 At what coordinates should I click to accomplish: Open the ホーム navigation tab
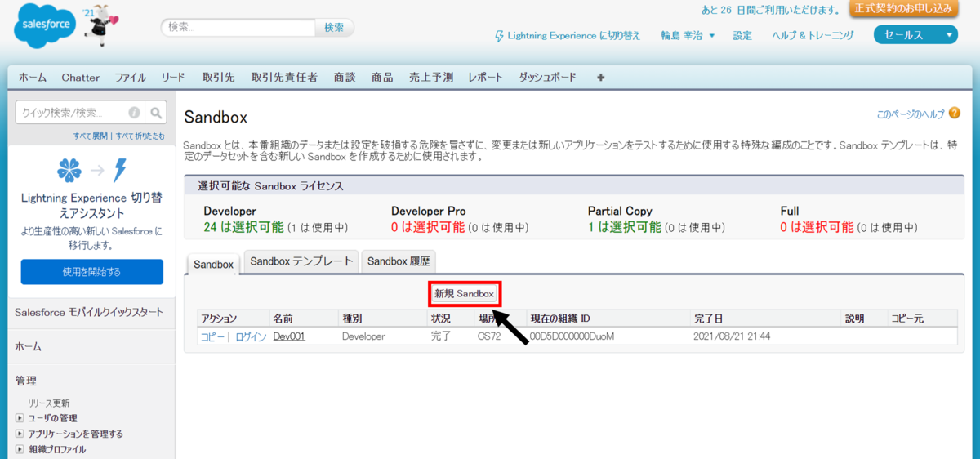pos(33,78)
